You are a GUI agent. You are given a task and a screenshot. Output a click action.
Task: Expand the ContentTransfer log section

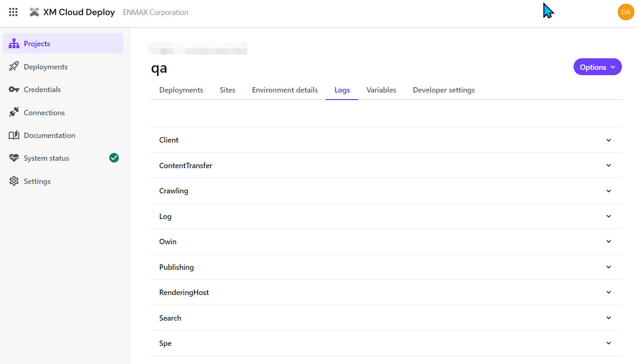coord(608,165)
